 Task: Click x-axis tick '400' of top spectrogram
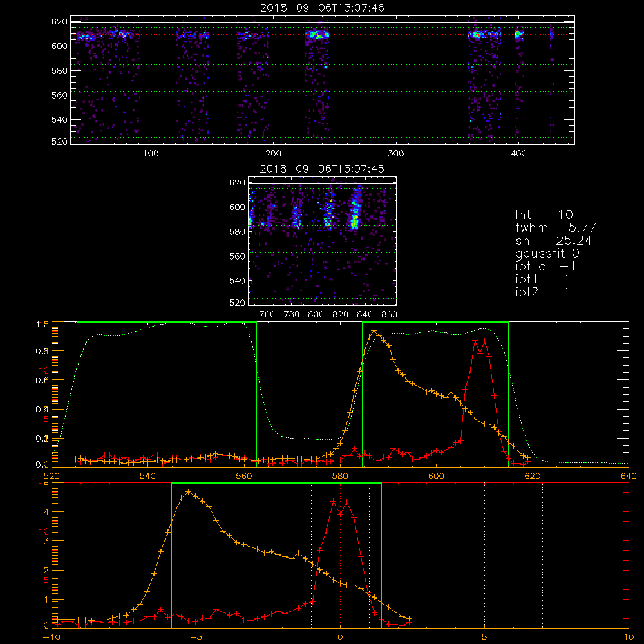click(x=518, y=154)
